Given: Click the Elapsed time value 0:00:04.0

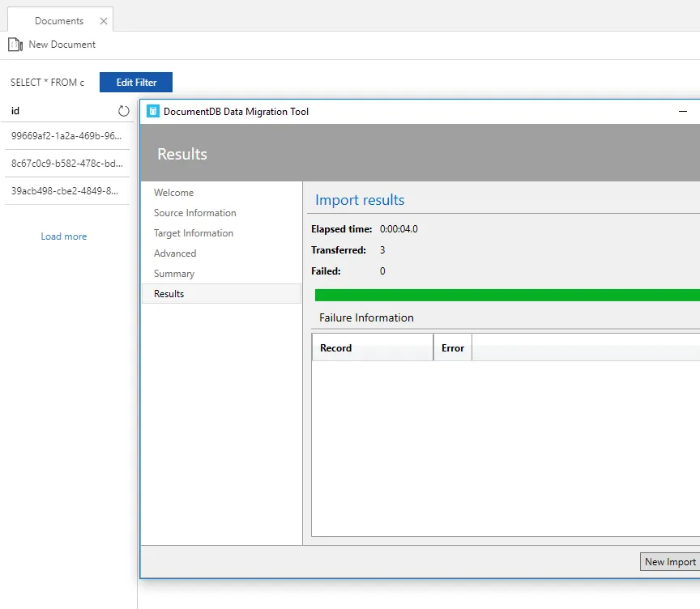Looking at the screenshot, I should [399, 229].
